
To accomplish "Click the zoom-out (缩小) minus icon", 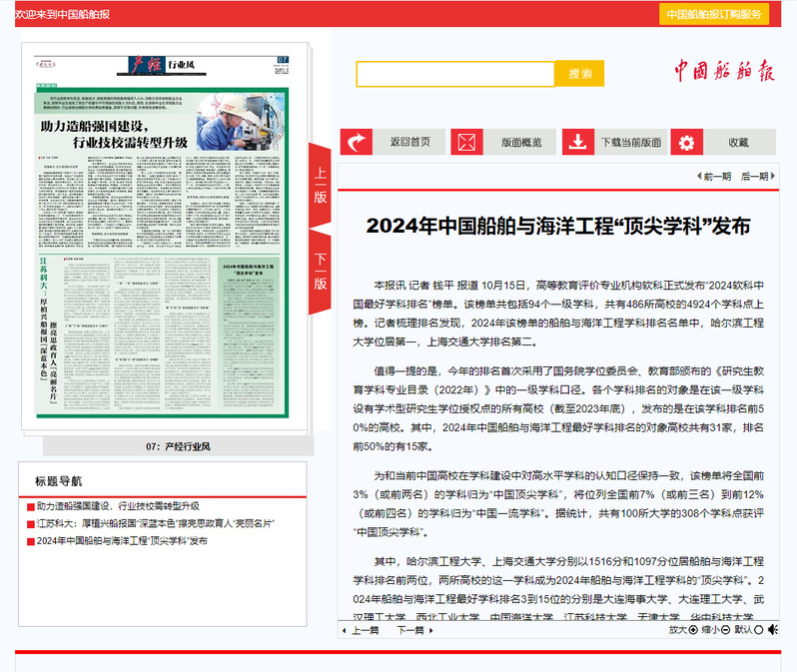I will coord(726,630).
